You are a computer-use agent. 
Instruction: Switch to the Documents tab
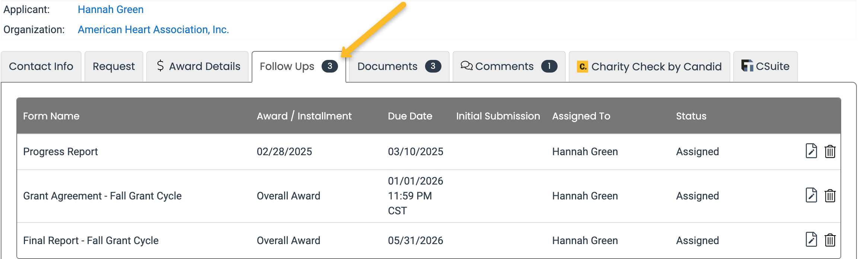coord(399,66)
